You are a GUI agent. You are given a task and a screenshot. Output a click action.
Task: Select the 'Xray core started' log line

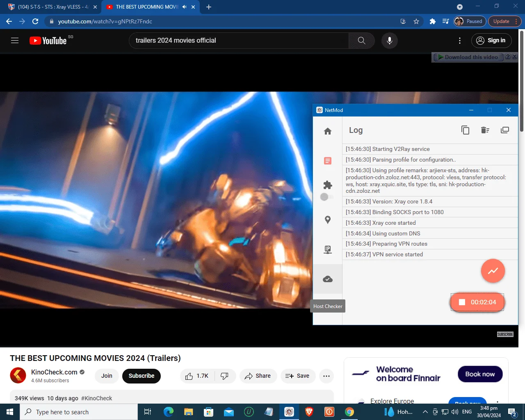click(x=430, y=223)
